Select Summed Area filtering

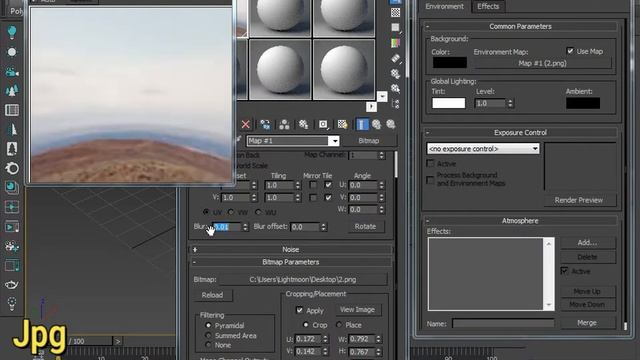pyautogui.click(x=209, y=336)
